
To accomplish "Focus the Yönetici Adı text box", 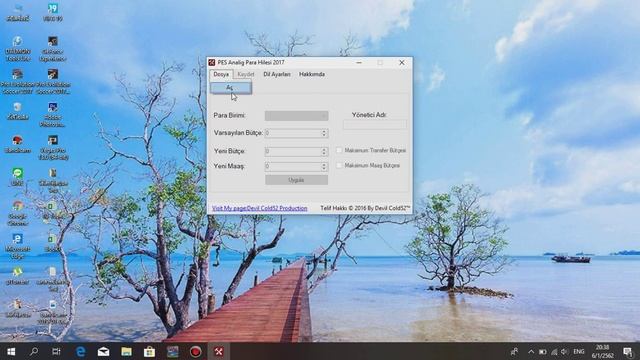I will [x=375, y=124].
